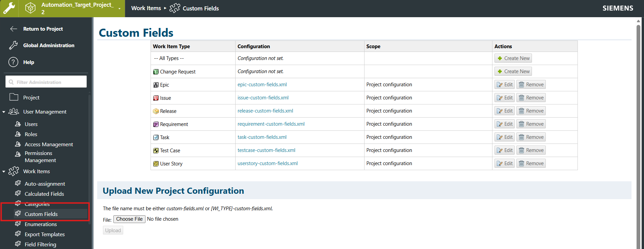644x249 pixels.
Task: Click the wrench administration icon in header
Action: (9, 8)
